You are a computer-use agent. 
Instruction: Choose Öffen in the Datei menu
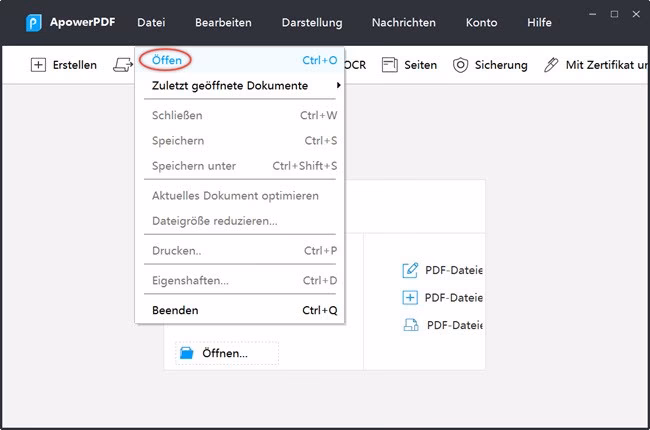(240, 60)
